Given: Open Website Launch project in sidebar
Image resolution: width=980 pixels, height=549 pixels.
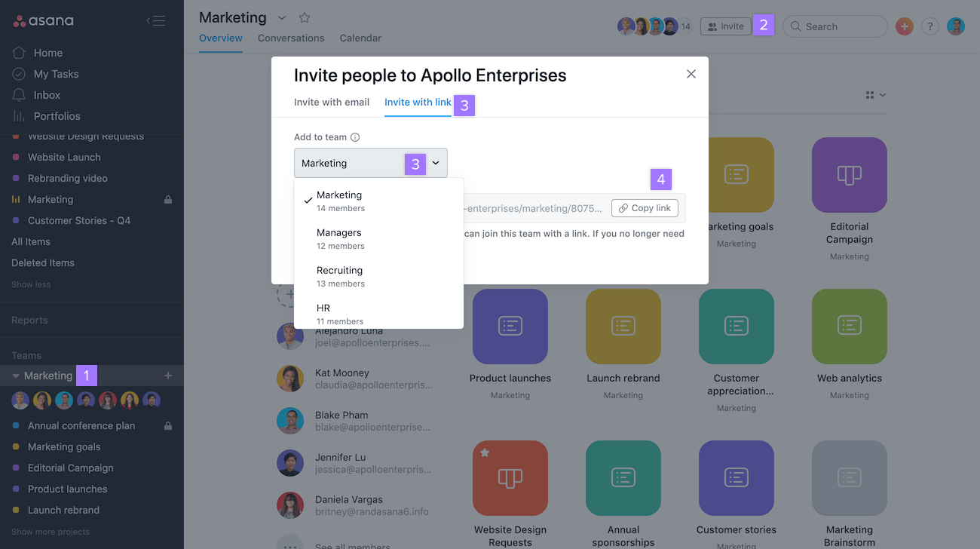Looking at the screenshot, I should pyautogui.click(x=64, y=157).
